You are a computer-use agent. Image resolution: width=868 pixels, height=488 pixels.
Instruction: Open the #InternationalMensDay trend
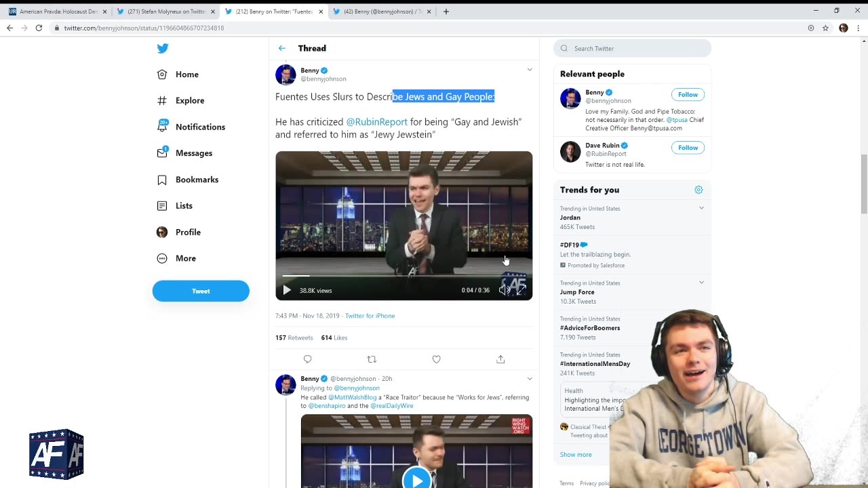595,364
